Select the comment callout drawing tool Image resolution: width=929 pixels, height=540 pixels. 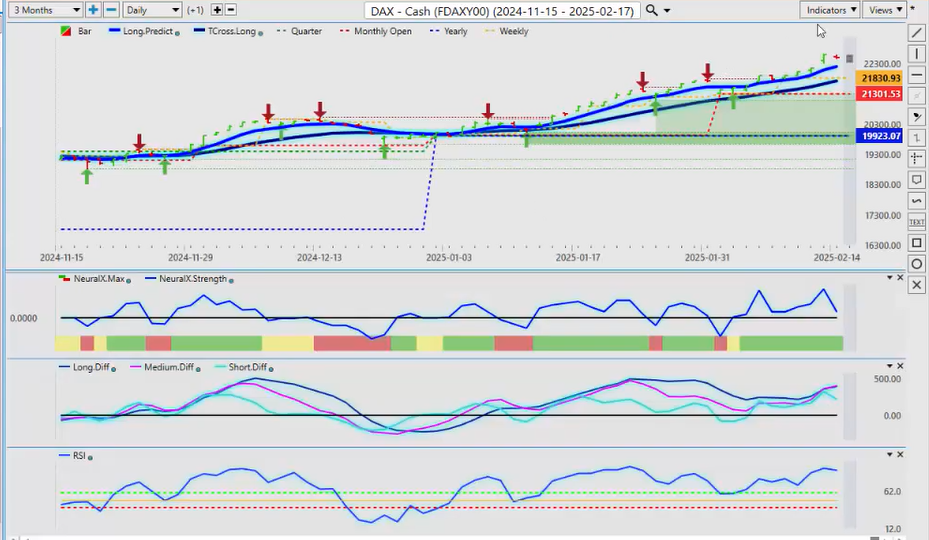tap(917, 180)
